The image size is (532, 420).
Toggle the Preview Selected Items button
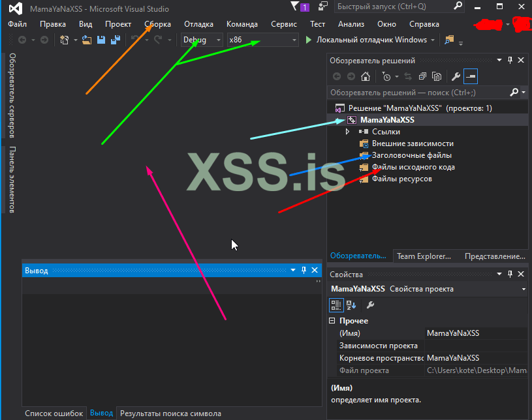tap(471, 76)
